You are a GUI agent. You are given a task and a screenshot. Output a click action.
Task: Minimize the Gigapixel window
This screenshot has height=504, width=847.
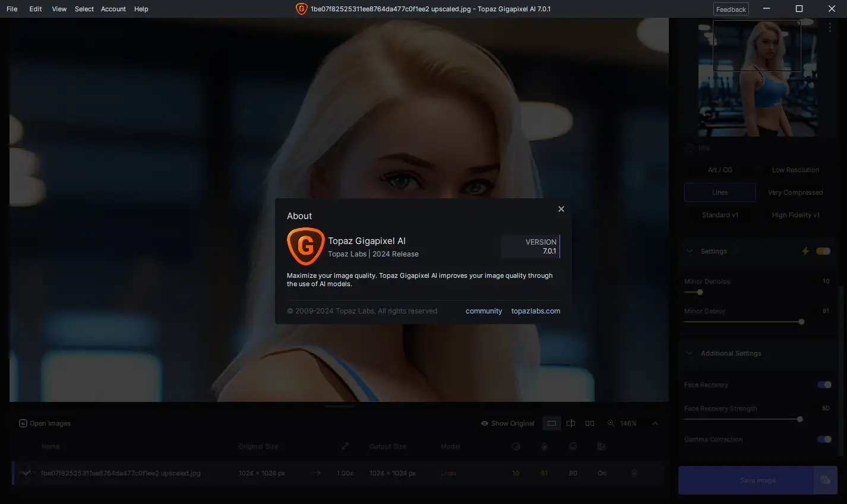tap(767, 9)
